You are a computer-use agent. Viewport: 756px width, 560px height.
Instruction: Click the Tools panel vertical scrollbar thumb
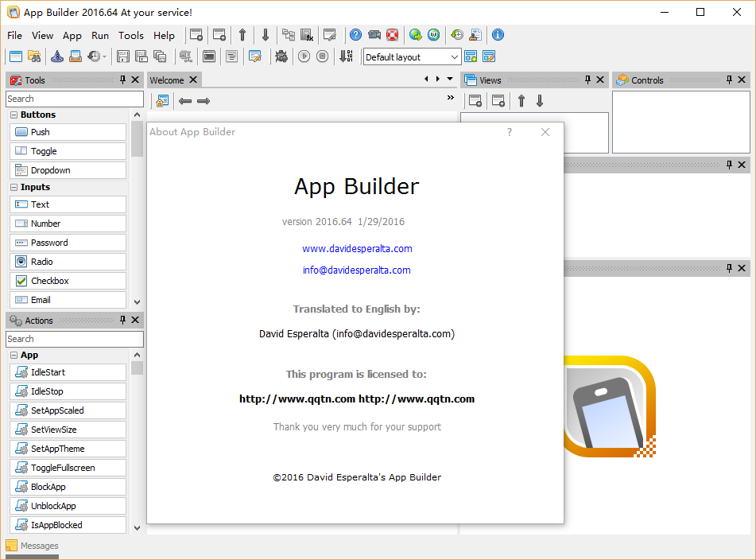click(137, 138)
